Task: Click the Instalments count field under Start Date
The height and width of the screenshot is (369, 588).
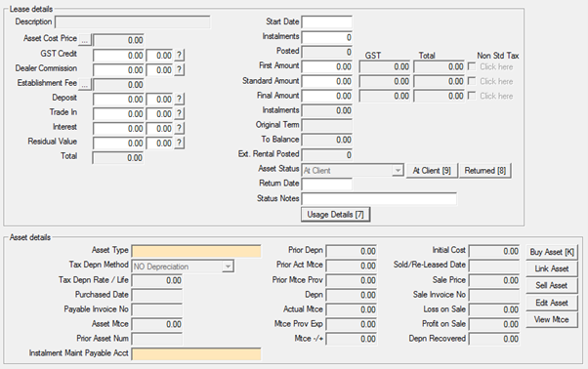Action: 326,37
